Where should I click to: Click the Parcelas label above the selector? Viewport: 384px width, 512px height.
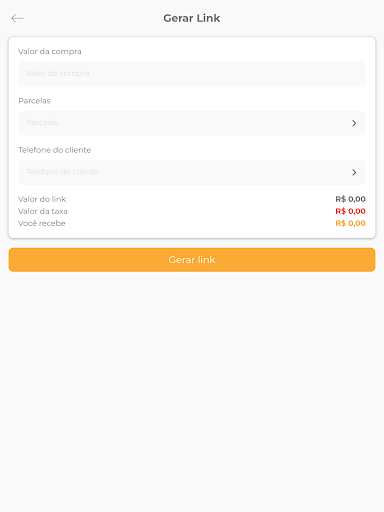[x=34, y=101]
